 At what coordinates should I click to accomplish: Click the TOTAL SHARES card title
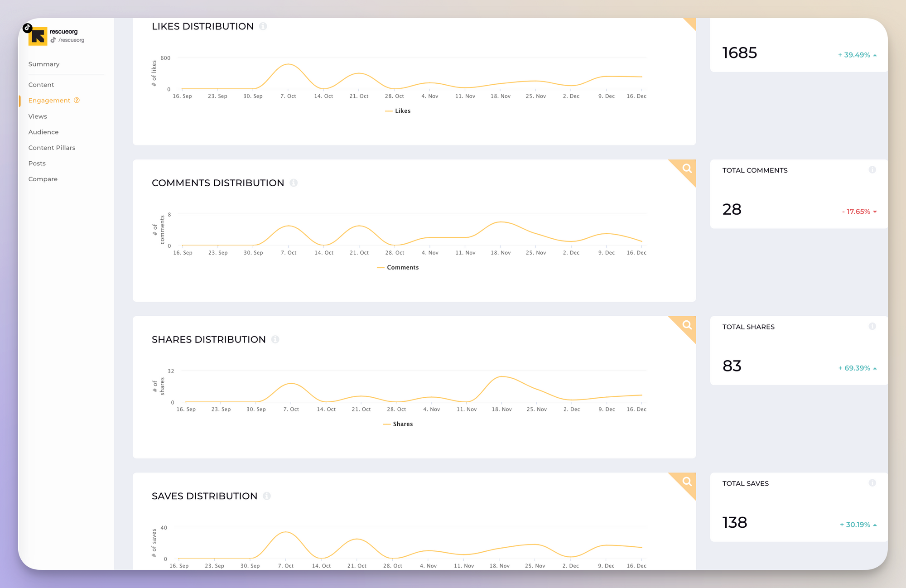(748, 327)
